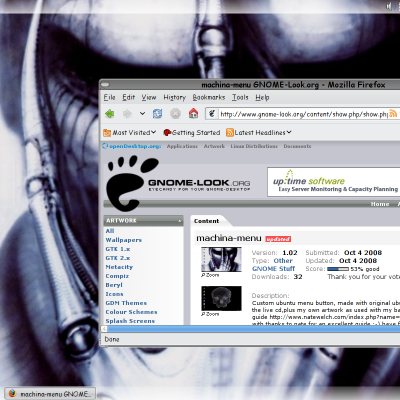
Task: Open the Bookmarks menu
Action: 209,97
